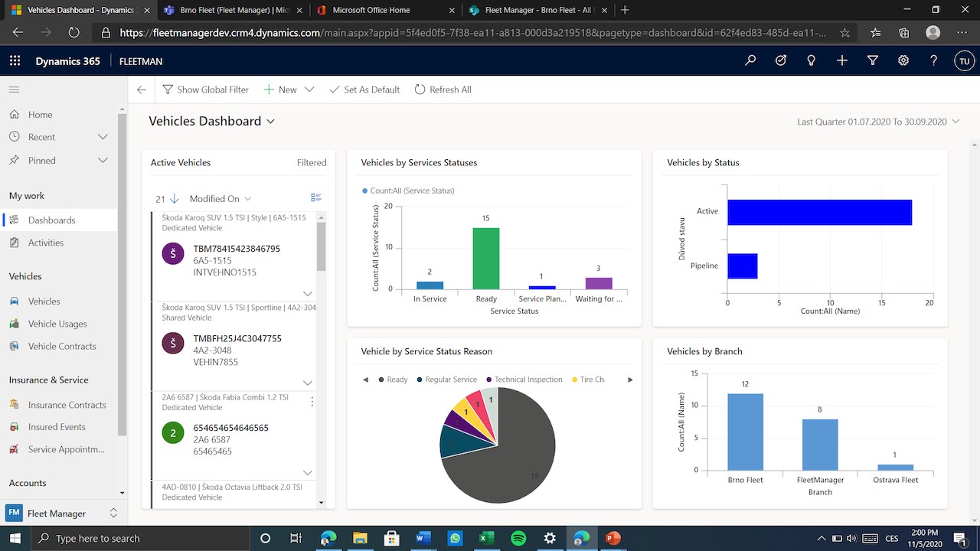Collapse the site map hamburger menu
Viewport: 980px width, 551px height.
coord(14,90)
